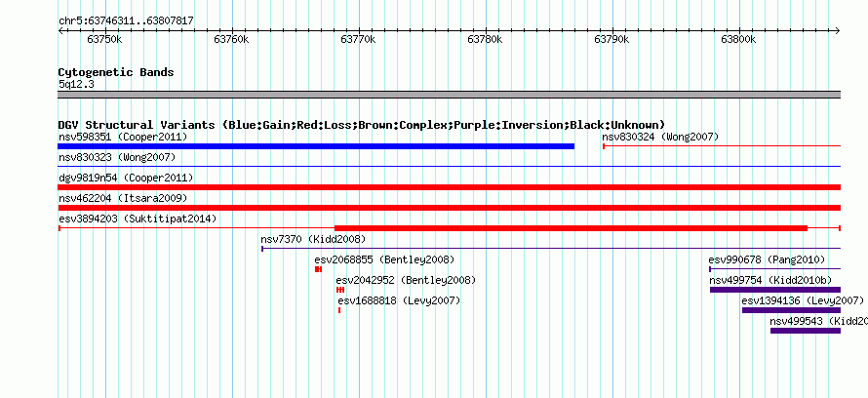Click the left arrowhead of the ruler
The image size is (868, 398).
click(x=60, y=31)
